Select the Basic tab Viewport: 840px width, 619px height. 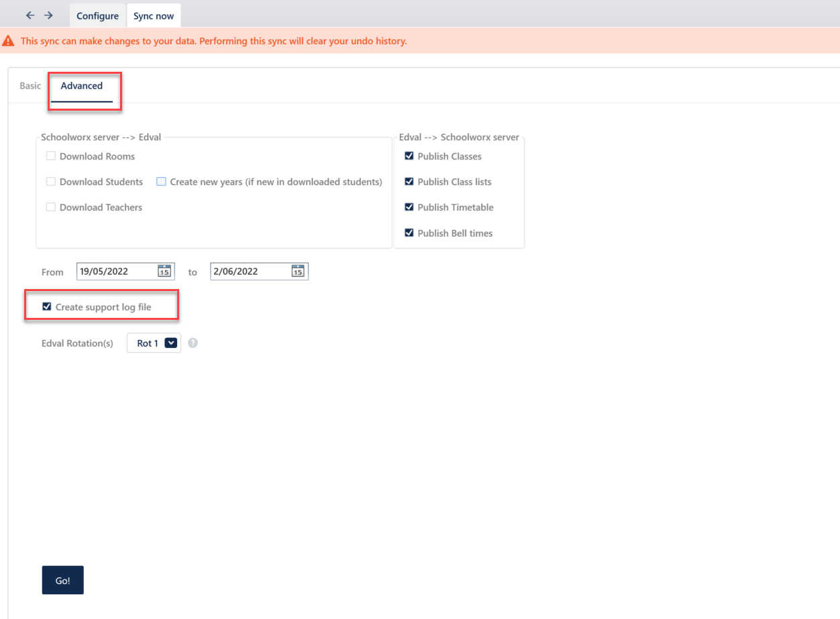click(x=30, y=86)
